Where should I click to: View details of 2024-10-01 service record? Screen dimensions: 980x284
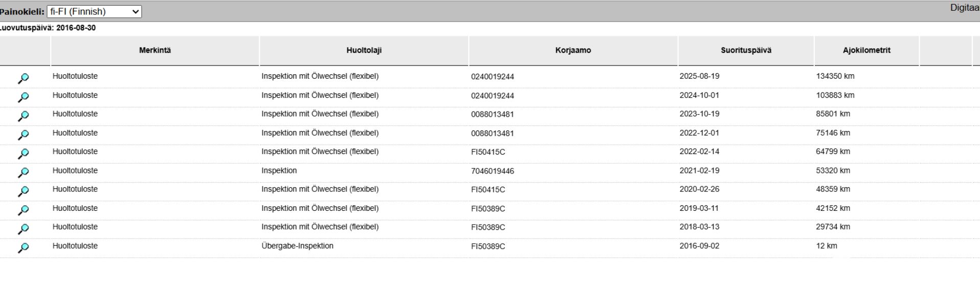click(23, 97)
